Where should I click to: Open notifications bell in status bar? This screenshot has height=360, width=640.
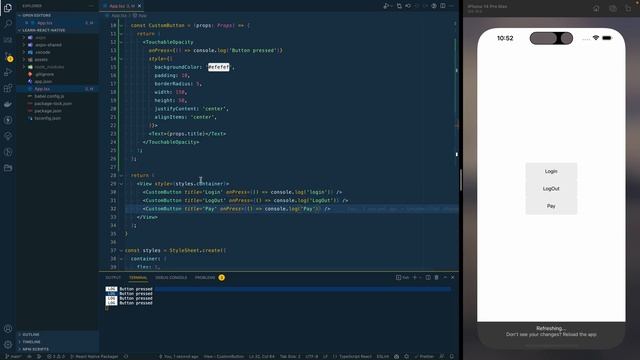tap(451, 356)
